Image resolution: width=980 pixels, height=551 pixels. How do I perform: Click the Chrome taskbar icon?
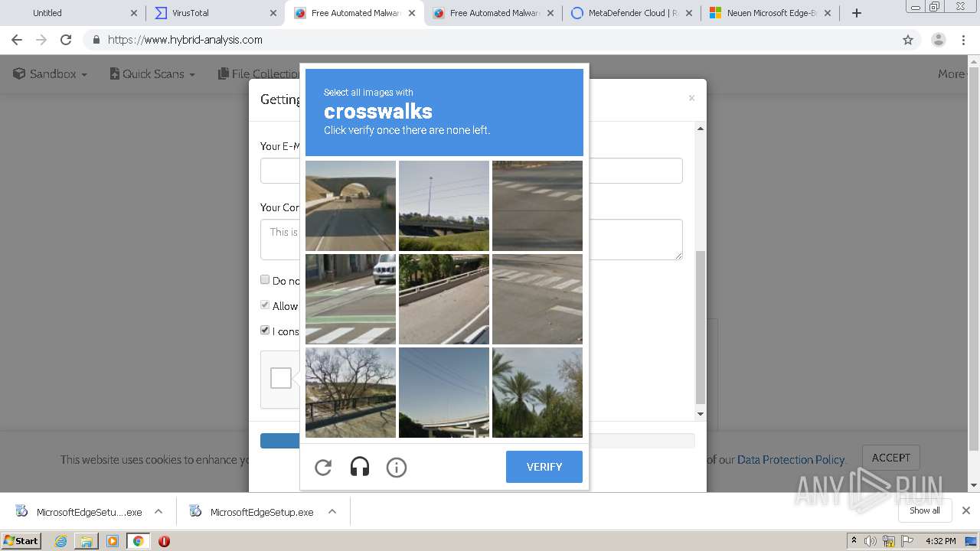pos(138,541)
